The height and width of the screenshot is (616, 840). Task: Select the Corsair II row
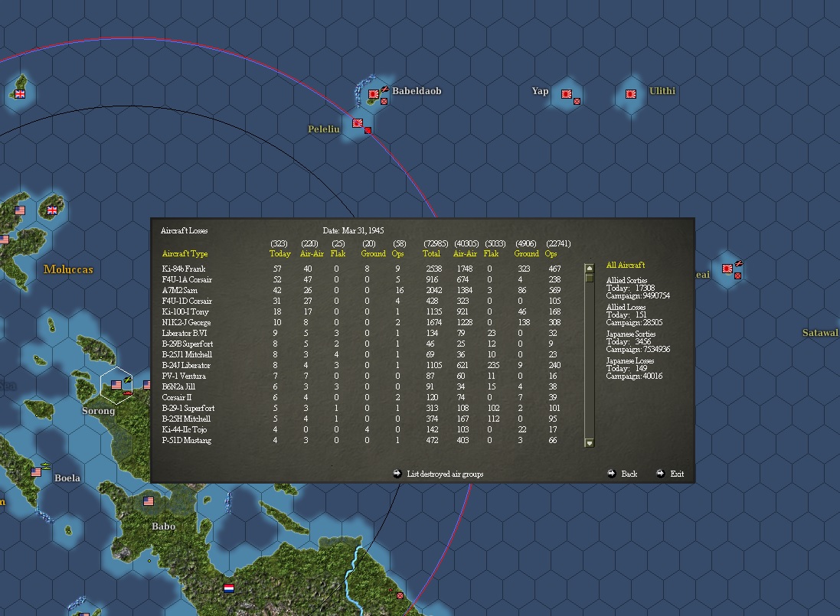point(361,397)
